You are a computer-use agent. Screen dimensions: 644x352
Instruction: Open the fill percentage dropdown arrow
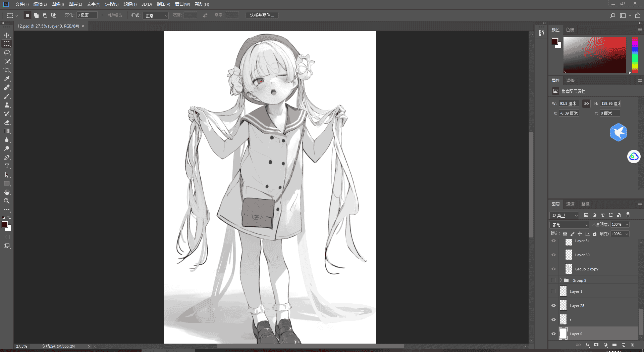pos(627,234)
